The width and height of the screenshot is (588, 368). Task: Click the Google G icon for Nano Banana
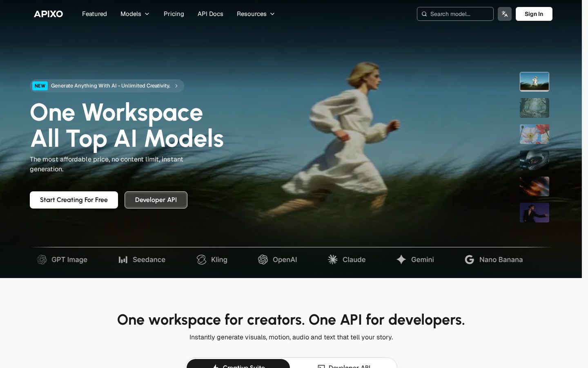coord(470,260)
